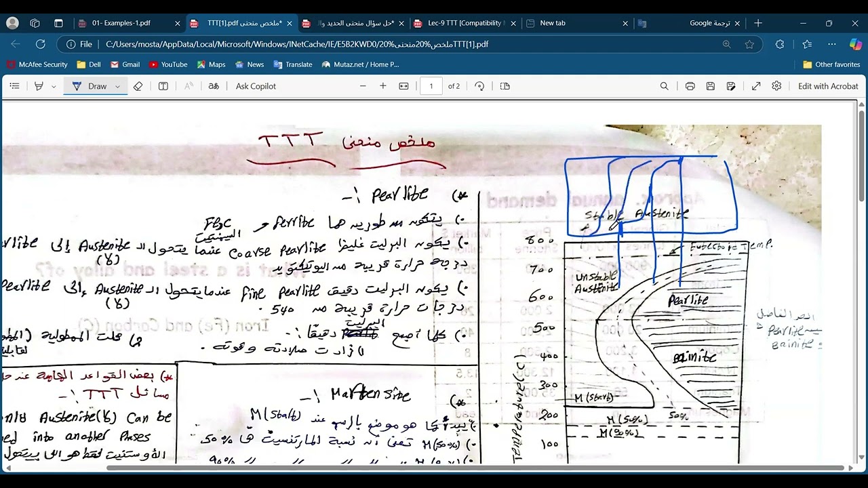Click Ask Copilot in PDF toolbar
This screenshot has height=488, width=868.
pos(256,86)
